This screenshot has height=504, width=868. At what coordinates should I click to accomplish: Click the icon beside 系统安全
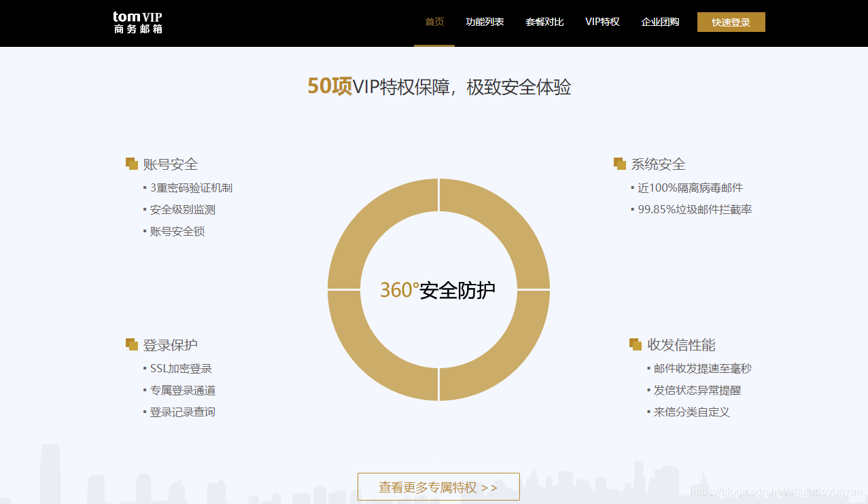620,164
